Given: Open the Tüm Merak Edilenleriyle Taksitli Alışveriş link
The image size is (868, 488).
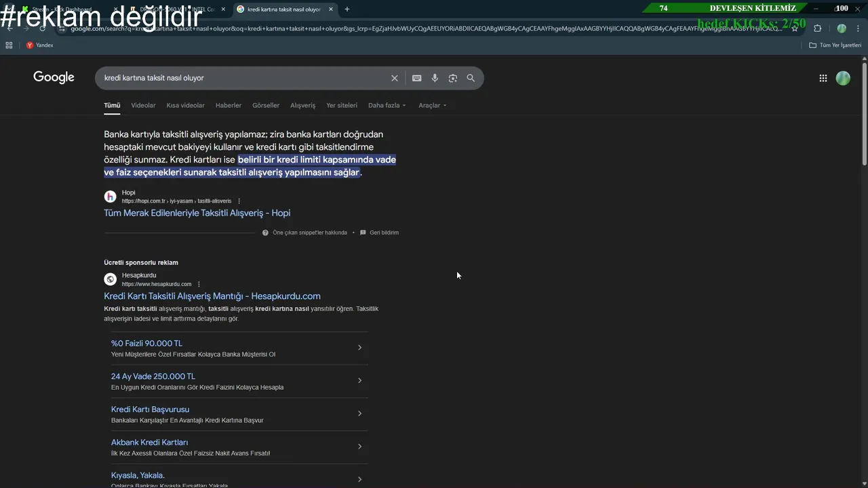Looking at the screenshot, I should 197,213.
